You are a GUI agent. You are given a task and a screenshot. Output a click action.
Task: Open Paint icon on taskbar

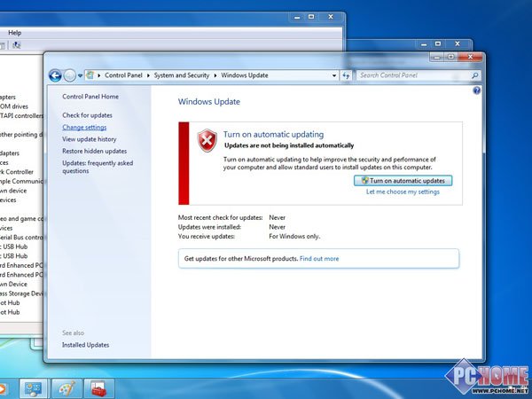pyautogui.click(x=66, y=388)
